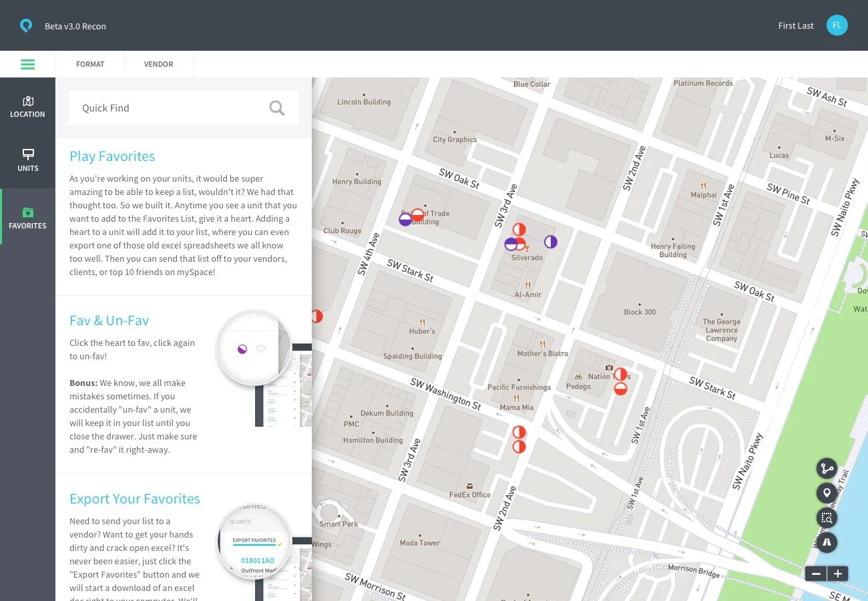Click The George Lawrence Company label

722,330
